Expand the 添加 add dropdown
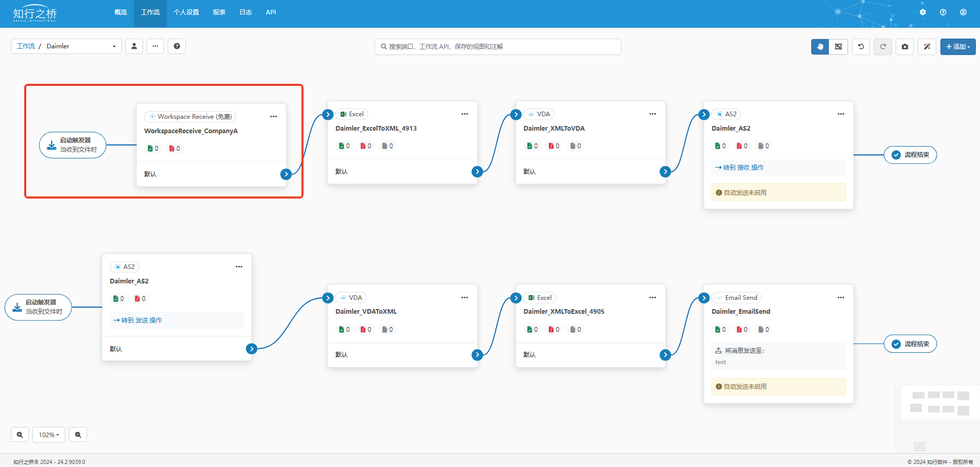The height and width of the screenshot is (467, 980). (957, 47)
